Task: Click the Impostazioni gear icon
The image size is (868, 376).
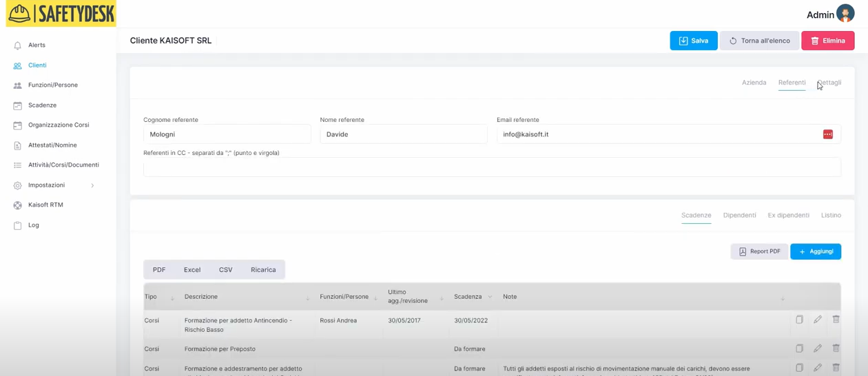Action: (x=17, y=185)
